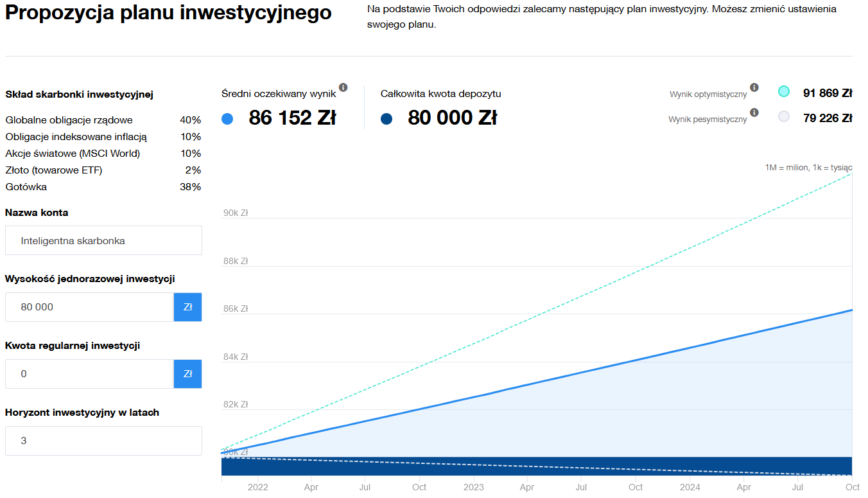Image resolution: width=868 pixels, height=498 pixels.
Task: Click Zł button beside regular investment
Action: tap(187, 374)
